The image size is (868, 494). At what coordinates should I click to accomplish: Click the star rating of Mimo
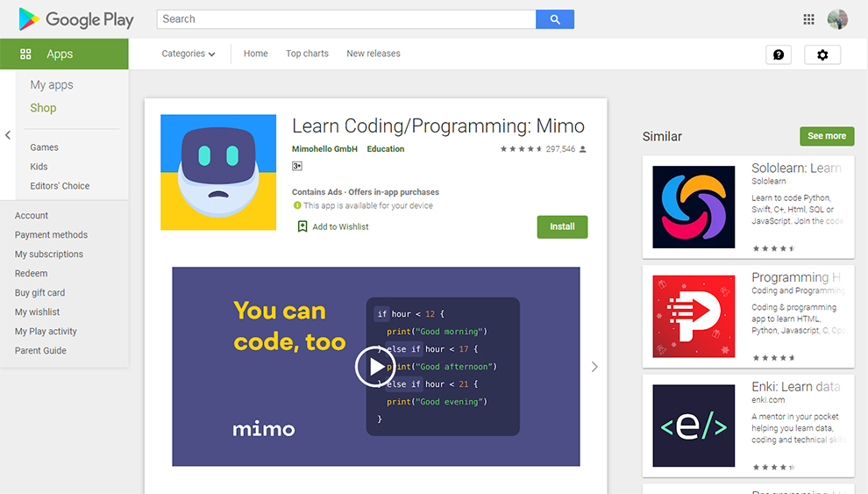pos(521,149)
